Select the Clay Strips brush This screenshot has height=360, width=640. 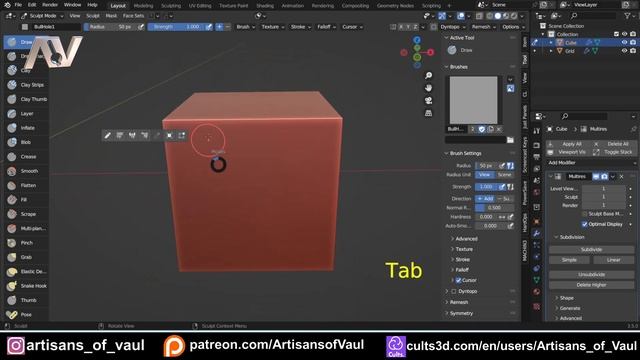coord(26,85)
